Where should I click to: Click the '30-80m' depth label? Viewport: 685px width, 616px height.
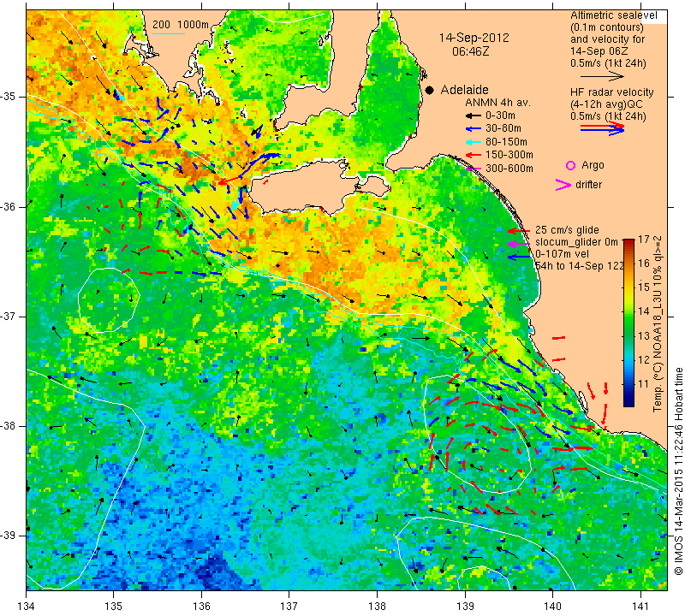click(503, 128)
